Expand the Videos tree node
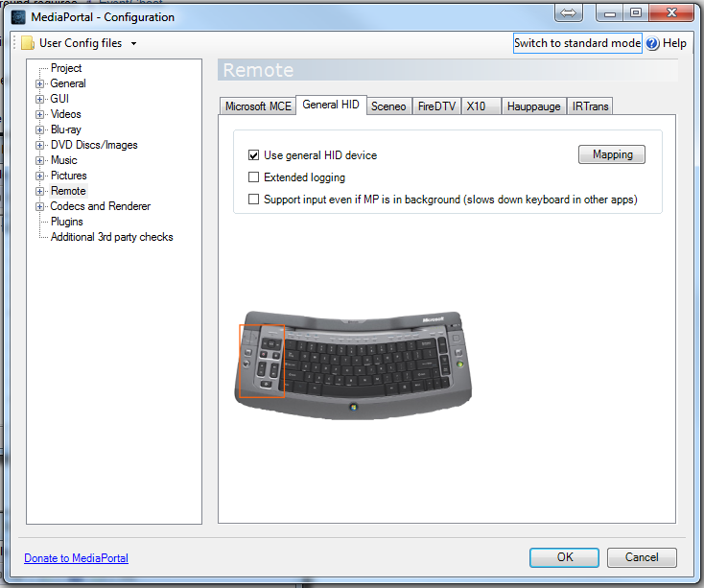The height and width of the screenshot is (588, 704). pos(40,114)
